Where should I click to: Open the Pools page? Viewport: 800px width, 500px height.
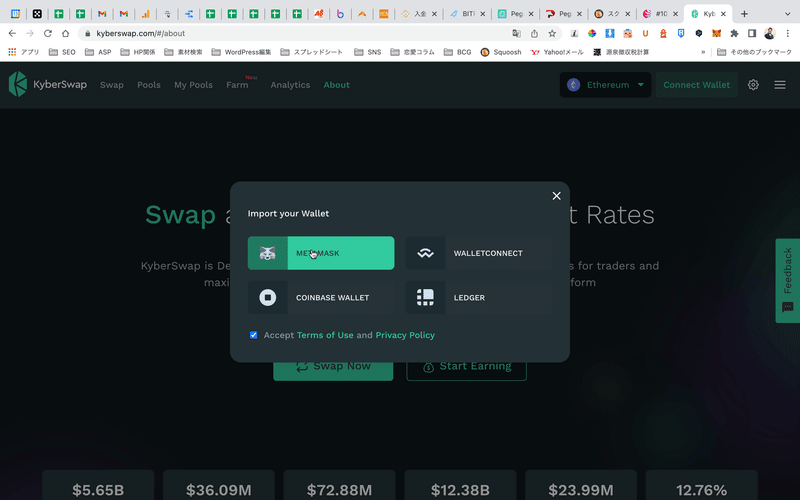tap(149, 85)
